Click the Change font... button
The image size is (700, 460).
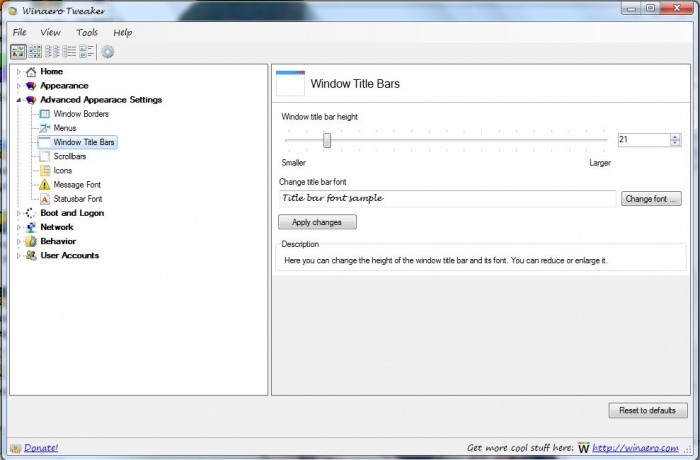click(x=651, y=199)
